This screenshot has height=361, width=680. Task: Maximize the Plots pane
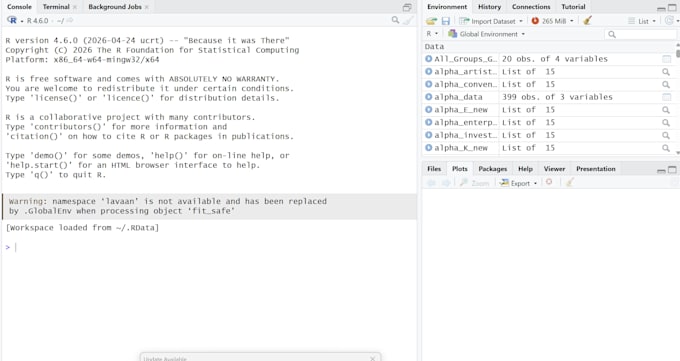pyautogui.click(x=672, y=170)
